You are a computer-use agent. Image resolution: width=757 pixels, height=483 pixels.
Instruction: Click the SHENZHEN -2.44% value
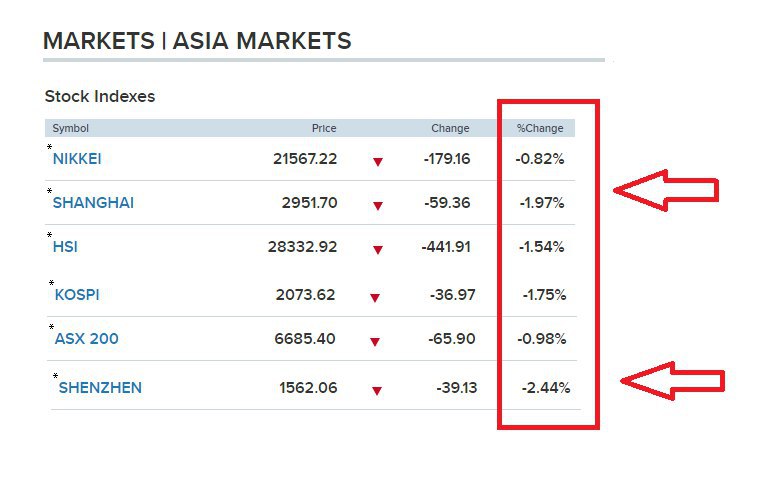pyautogui.click(x=546, y=387)
